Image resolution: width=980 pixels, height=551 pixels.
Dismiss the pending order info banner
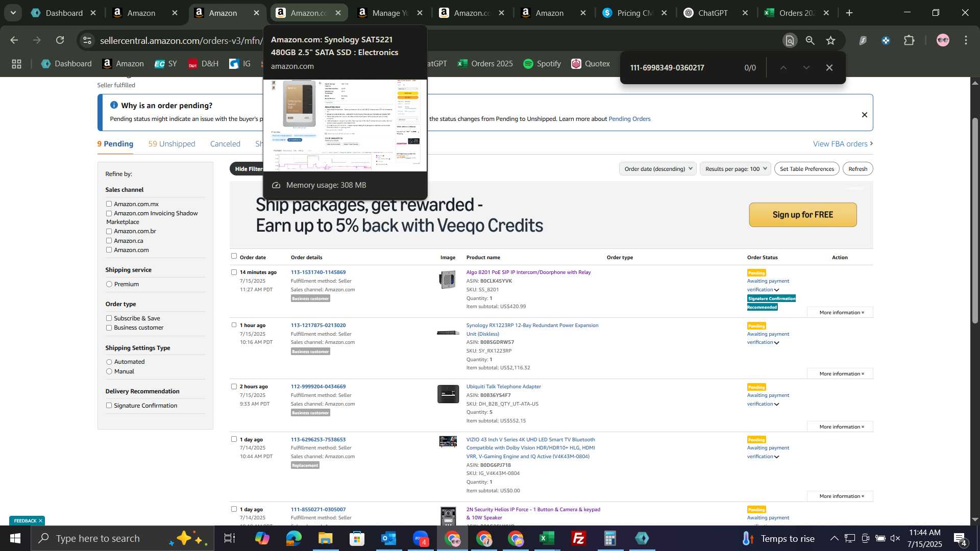pos(865,115)
